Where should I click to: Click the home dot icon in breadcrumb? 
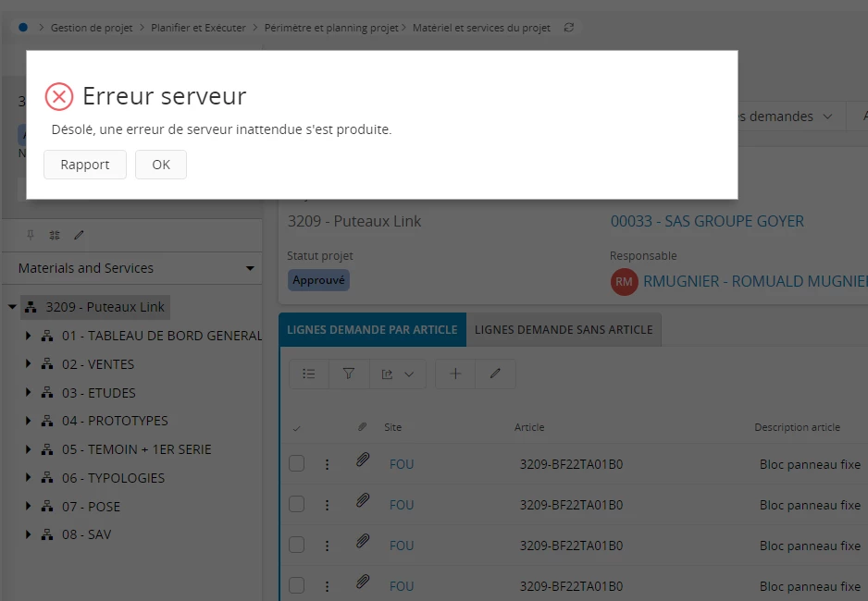pos(23,27)
